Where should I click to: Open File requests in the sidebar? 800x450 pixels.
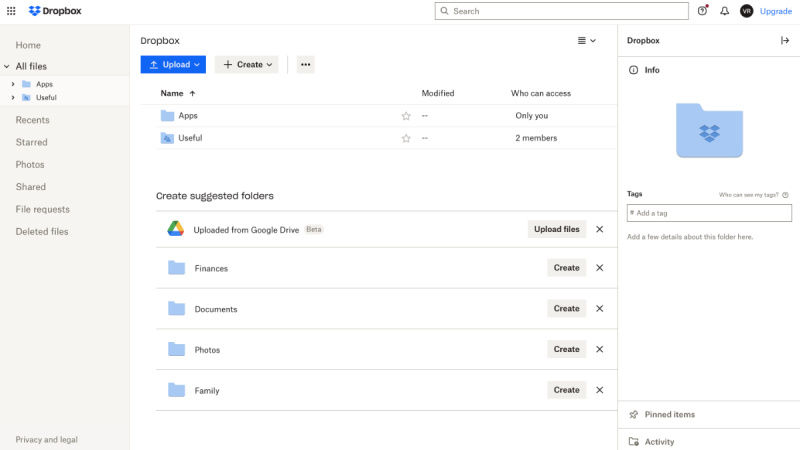(42, 209)
